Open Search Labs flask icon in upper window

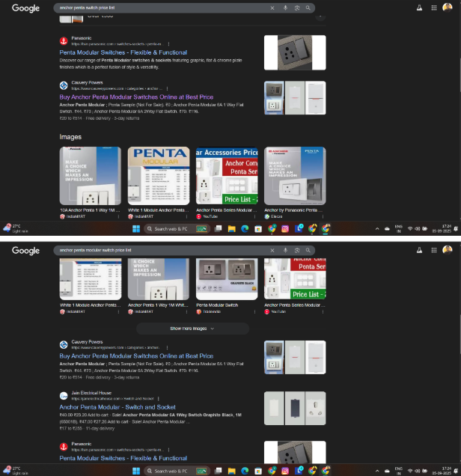(x=419, y=8)
